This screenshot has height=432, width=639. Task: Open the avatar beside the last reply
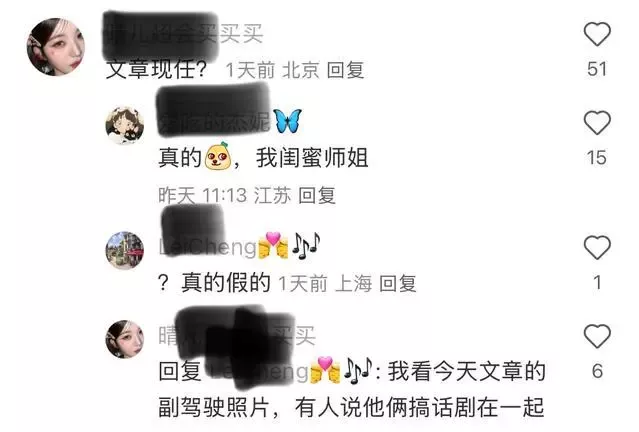[x=125, y=339]
